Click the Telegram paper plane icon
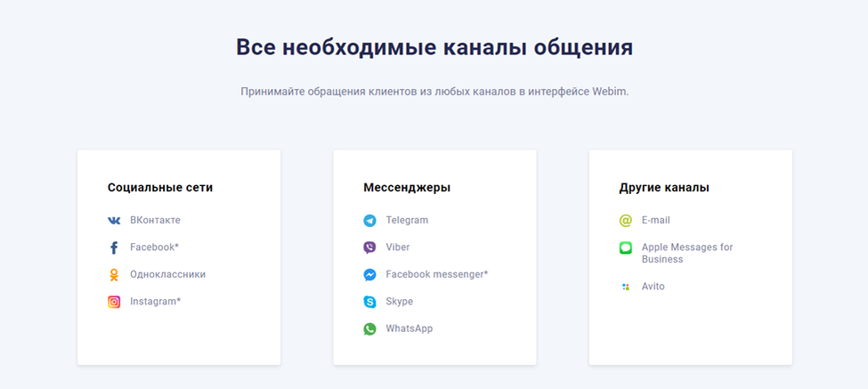 [x=369, y=221]
